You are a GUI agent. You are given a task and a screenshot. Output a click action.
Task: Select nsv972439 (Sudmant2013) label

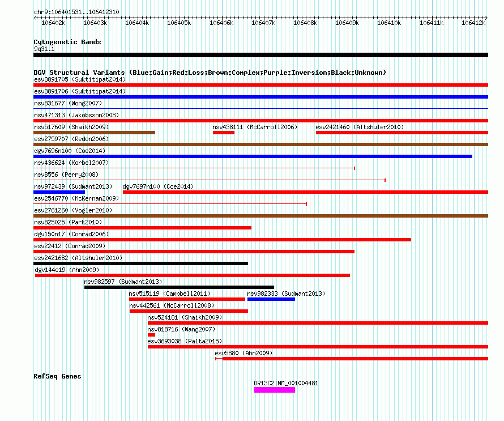(73, 186)
